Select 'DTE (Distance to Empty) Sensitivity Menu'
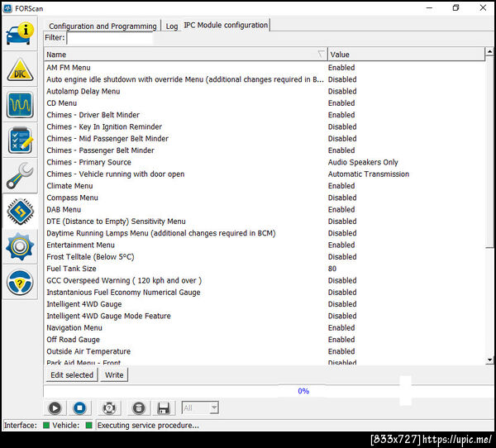This screenshot has height=448, width=496. (265, 222)
